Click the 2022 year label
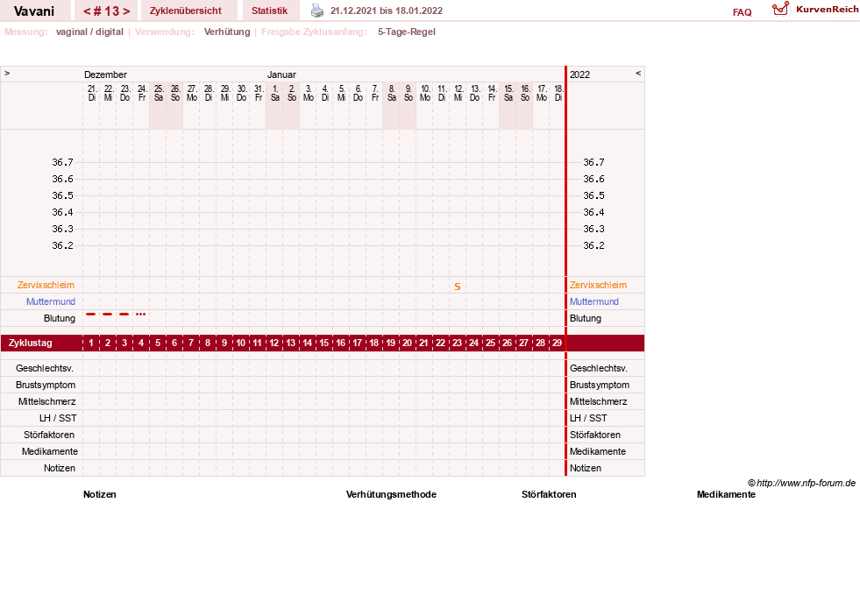Image resolution: width=860 pixels, height=616 pixels. (579, 74)
